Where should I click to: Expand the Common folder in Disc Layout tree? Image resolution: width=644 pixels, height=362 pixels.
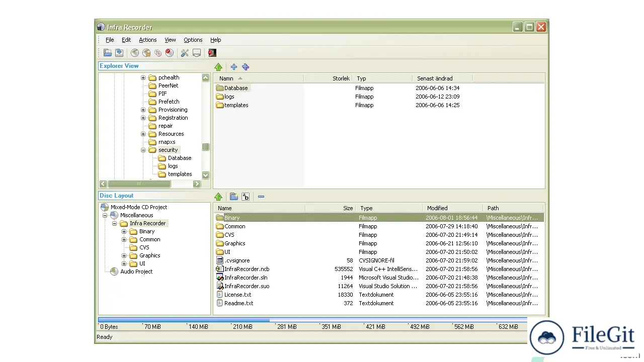[x=124, y=239]
